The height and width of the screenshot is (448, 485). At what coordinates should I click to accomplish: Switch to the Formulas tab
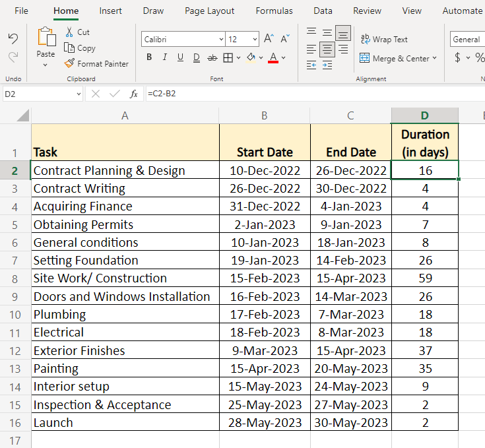click(274, 11)
